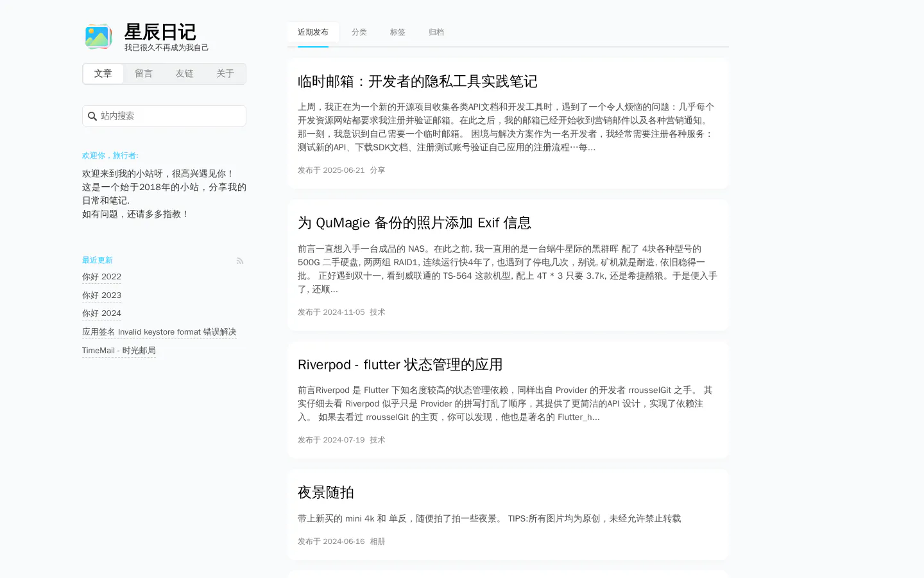Click the 发布于 2025-06-21 date text
The width and height of the screenshot is (924, 578).
tap(331, 170)
